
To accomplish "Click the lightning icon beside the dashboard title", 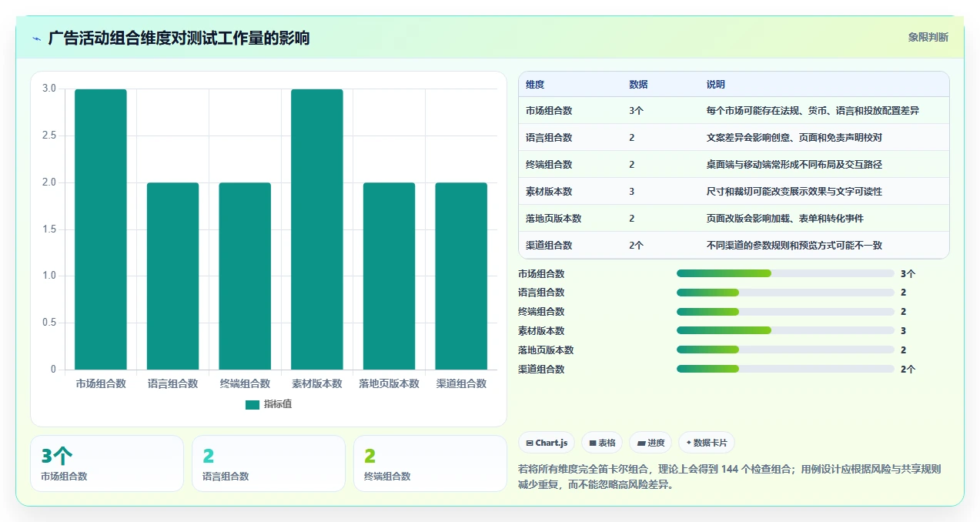I will [x=36, y=38].
